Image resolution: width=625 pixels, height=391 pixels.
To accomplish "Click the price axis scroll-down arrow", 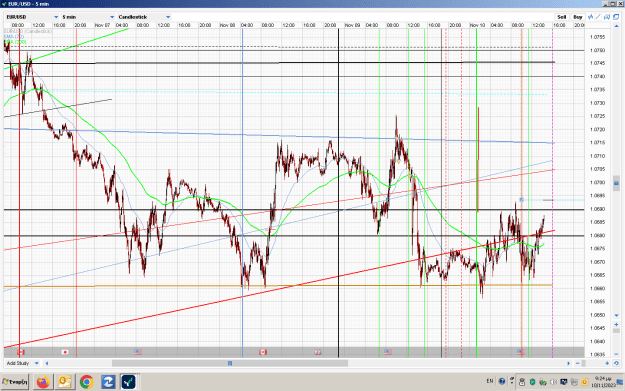I will click(x=616, y=316).
